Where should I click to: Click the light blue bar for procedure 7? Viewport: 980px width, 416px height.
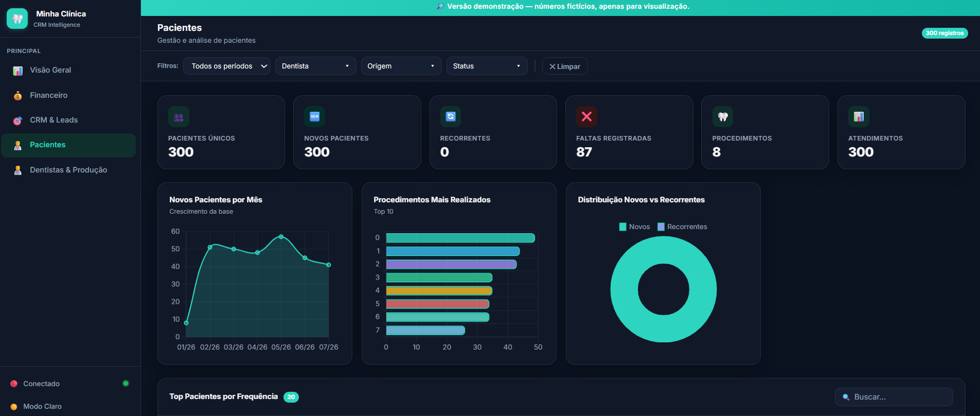[x=425, y=330]
